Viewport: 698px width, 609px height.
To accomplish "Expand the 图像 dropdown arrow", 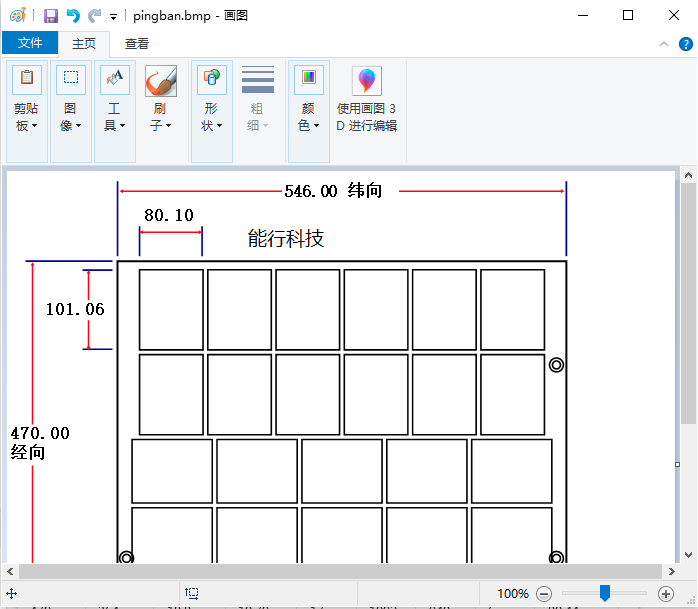I will point(78,126).
